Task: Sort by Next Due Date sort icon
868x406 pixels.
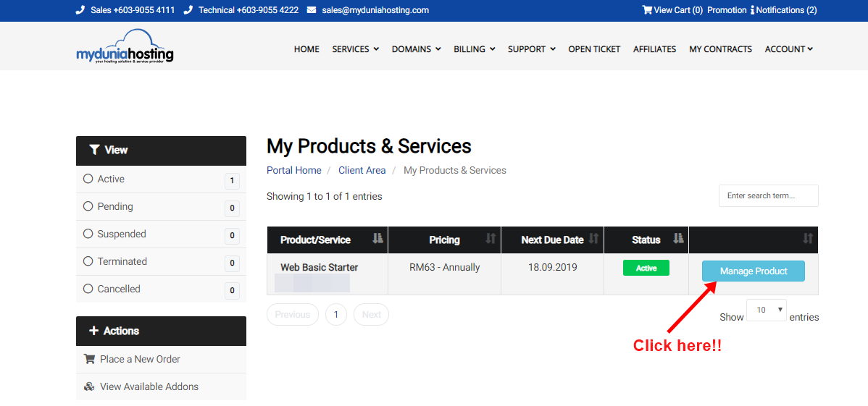Action: 593,239
